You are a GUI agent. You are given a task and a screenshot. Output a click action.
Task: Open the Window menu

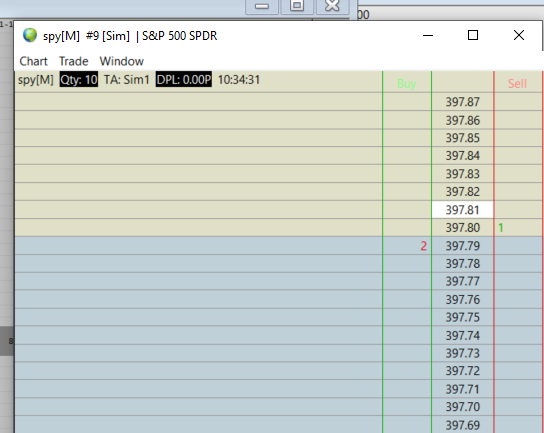coord(122,61)
